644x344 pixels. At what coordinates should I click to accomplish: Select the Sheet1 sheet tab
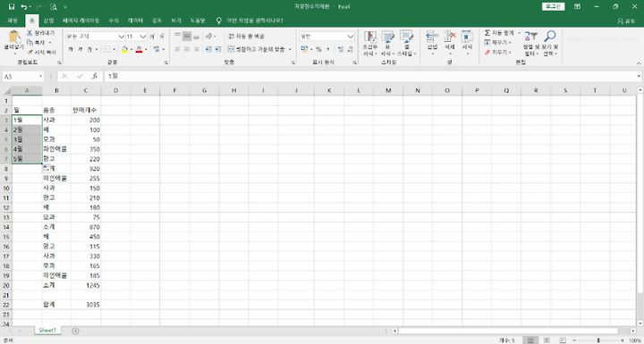pos(47,331)
